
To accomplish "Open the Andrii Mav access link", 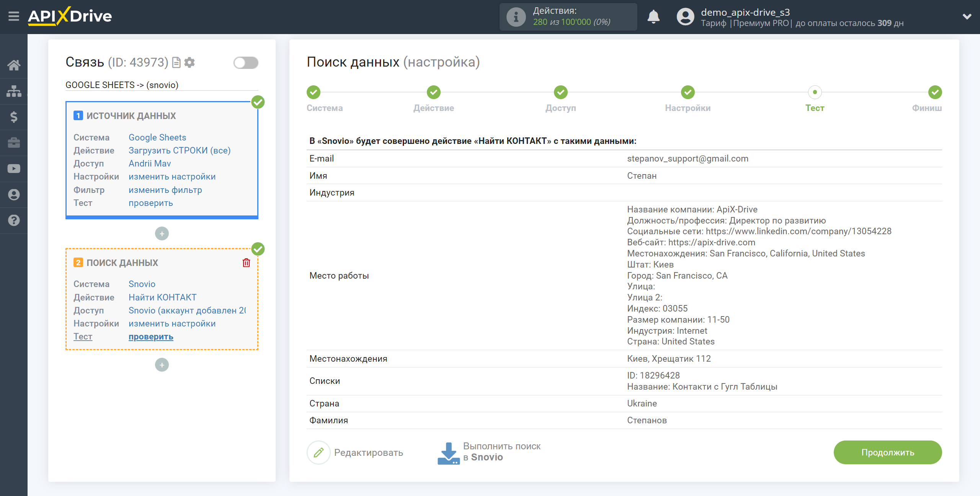I will pos(150,163).
